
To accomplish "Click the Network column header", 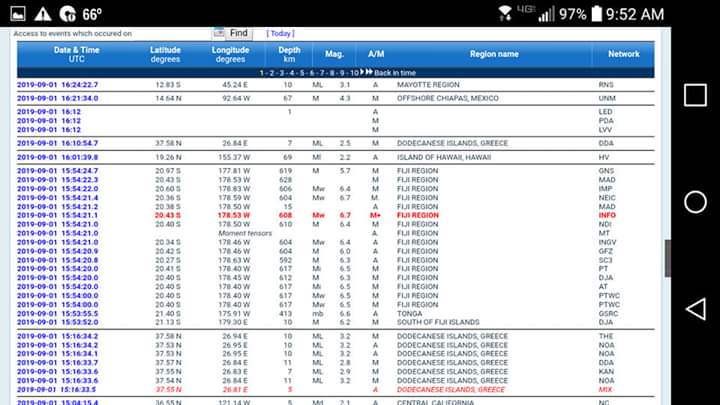I will (x=624, y=54).
